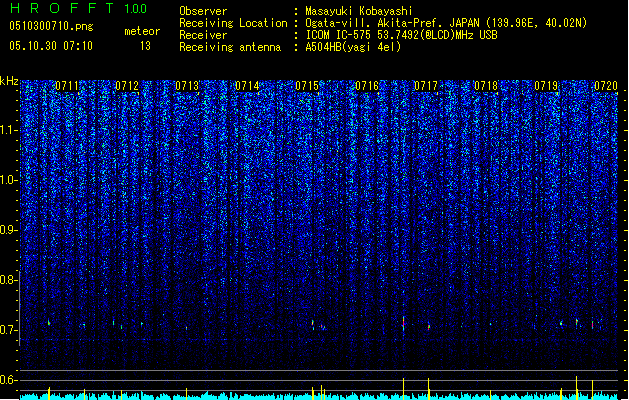
Task: Click the 'Observer' label
Action: pyautogui.click(x=203, y=11)
